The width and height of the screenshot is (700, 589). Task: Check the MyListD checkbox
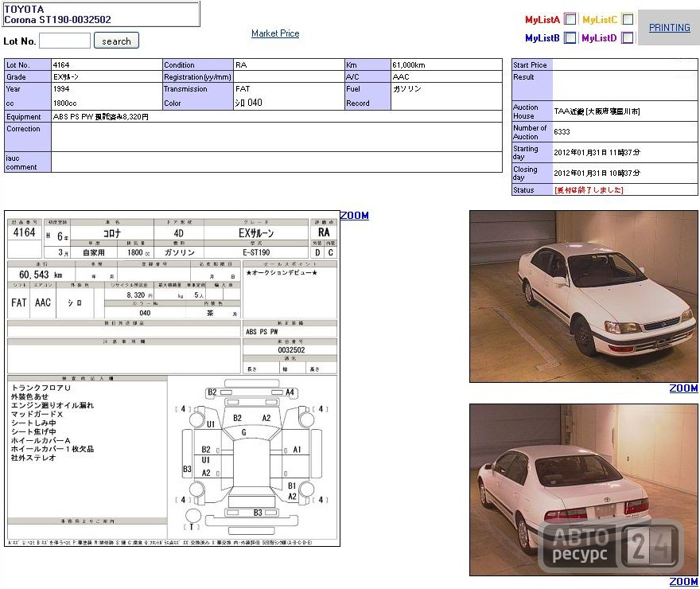pyautogui.click(x=628, y=37)
